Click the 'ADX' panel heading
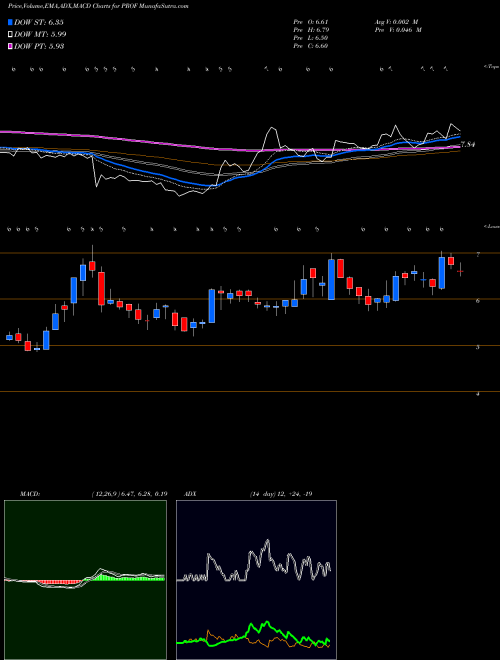 click(190, 493)
